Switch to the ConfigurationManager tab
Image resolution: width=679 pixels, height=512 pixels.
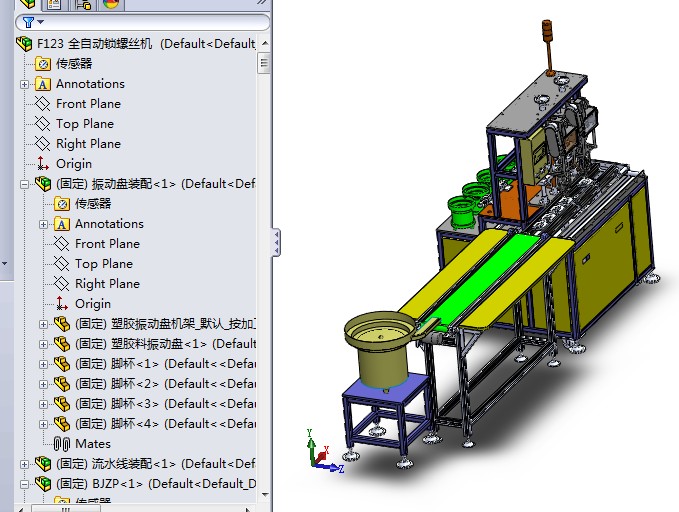tap(83, 4)
